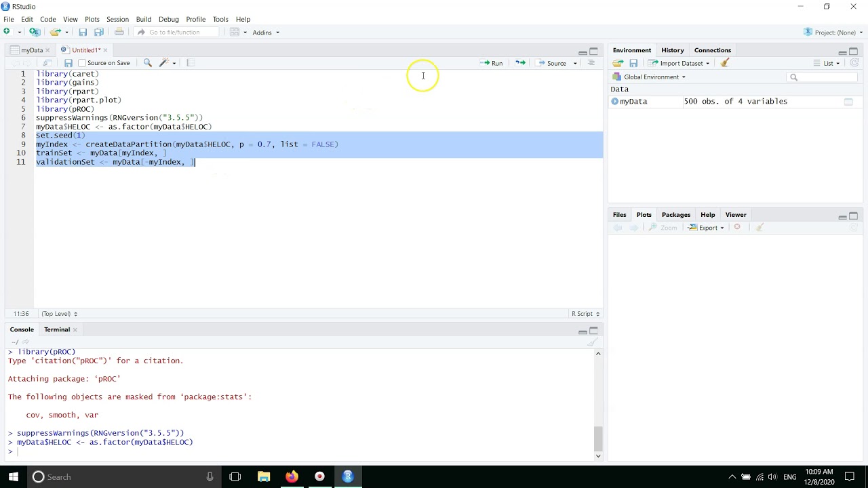The image size is (868, 488).
Task: Open Firefox from taskbar
Action: pyautogui.click(x=292, y=476)
